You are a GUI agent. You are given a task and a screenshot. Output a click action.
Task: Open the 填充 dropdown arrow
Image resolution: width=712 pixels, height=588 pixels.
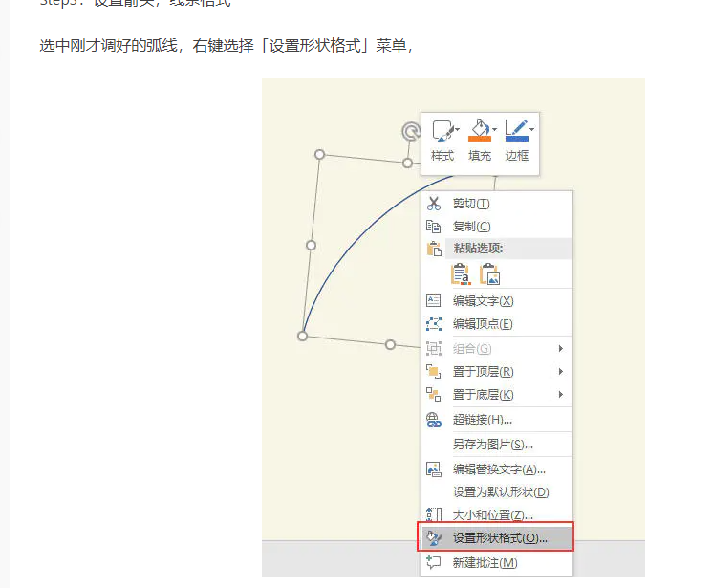click(x=494, y=129)
